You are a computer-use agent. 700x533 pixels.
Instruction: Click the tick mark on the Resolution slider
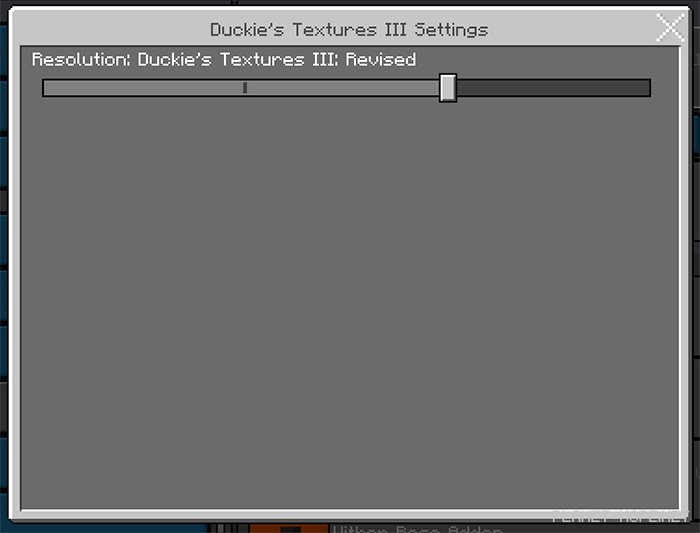[245, 88]
